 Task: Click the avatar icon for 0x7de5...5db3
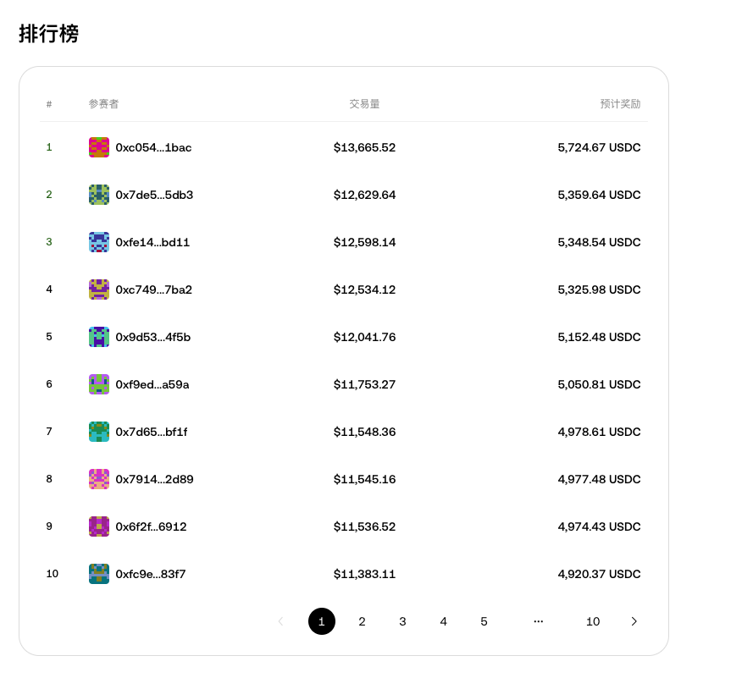coord(99,195)
